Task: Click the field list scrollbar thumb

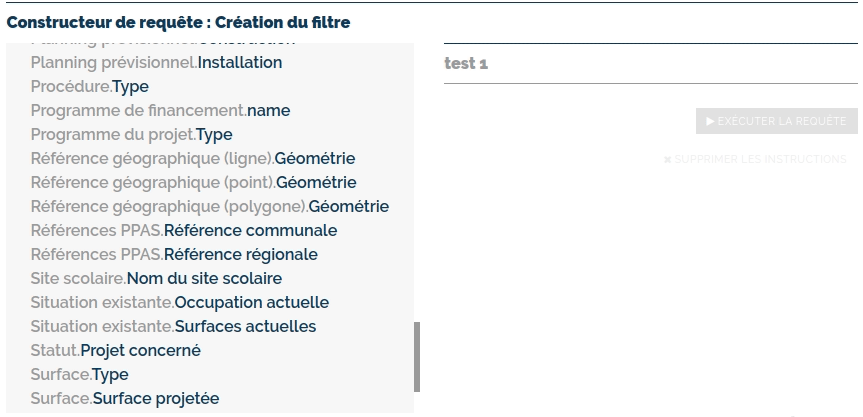Action: (417, 356)
